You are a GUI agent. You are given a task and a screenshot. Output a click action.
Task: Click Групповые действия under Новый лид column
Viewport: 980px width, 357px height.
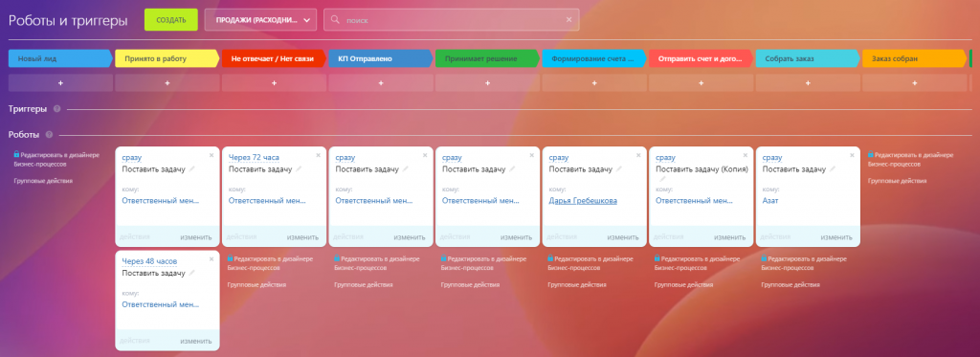tap(43, 181)
